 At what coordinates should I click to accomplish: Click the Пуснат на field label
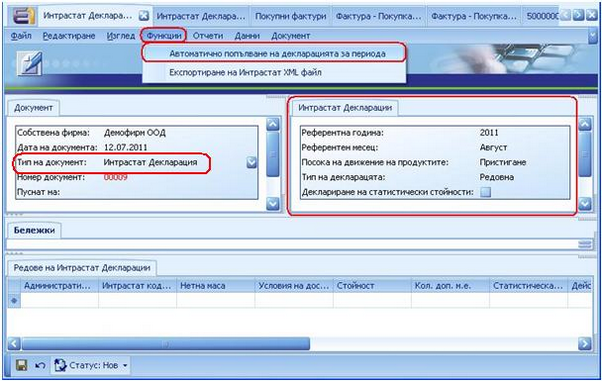pyautogui.click(x=38, y=192)
